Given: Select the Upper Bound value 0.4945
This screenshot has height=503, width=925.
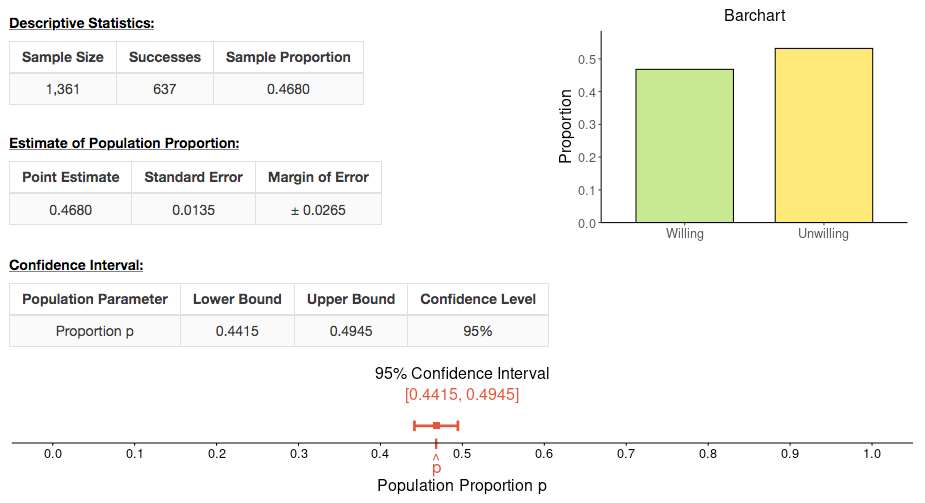Looking at the screenshot, I should (x=351, y=331).
